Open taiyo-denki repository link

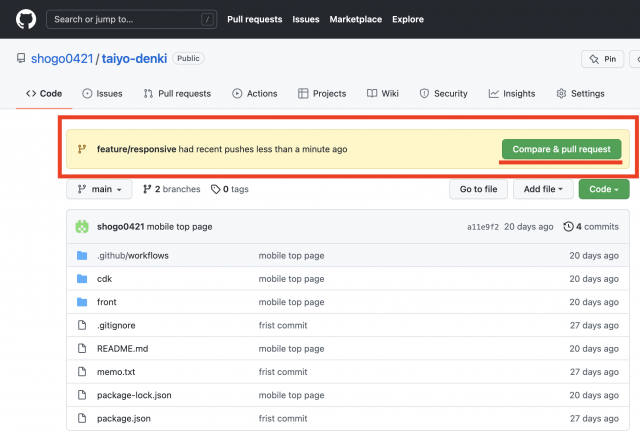pos(134,59)
